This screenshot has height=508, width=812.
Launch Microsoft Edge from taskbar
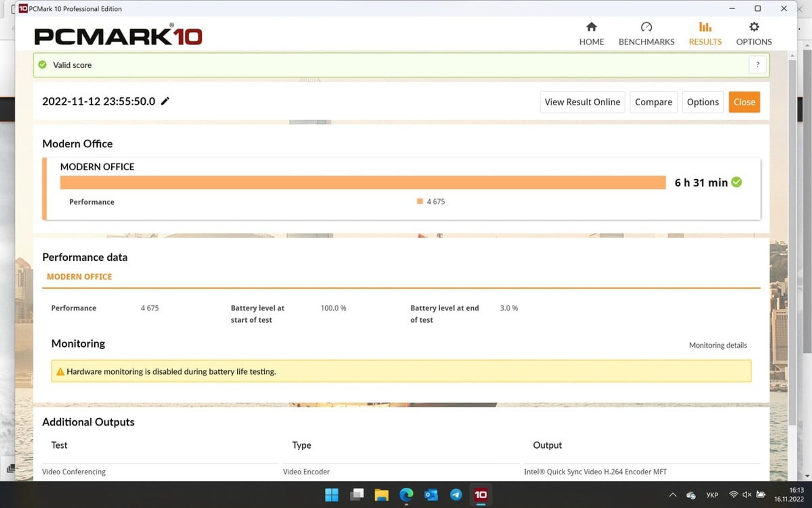click(x=406, y=494)
